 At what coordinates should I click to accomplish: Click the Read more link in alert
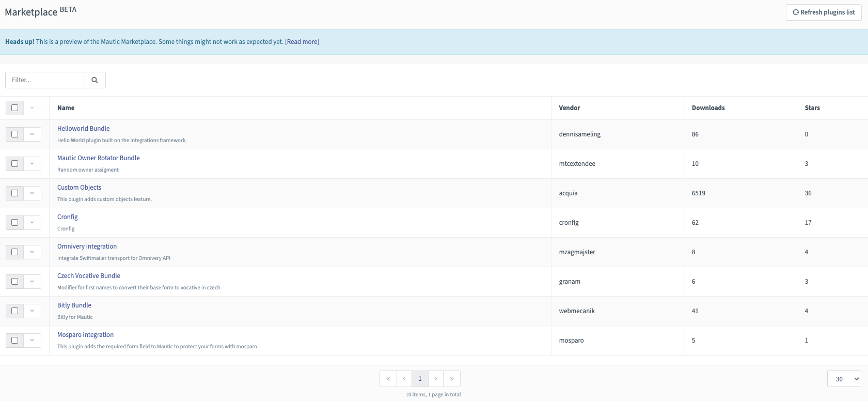click(302, 42)
